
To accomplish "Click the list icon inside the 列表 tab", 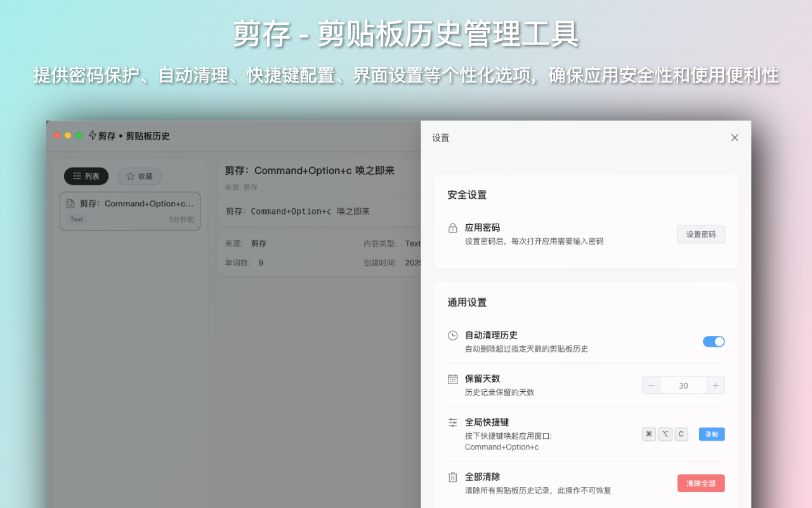I will pyautogui.click(x=75, y=177).
